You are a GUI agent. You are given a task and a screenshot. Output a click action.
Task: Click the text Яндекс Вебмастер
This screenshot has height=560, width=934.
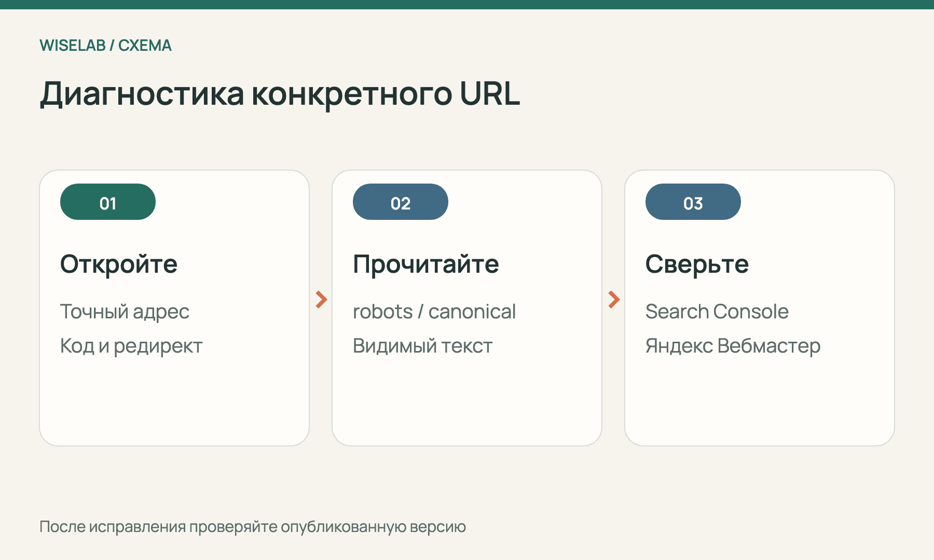point(733,346)
